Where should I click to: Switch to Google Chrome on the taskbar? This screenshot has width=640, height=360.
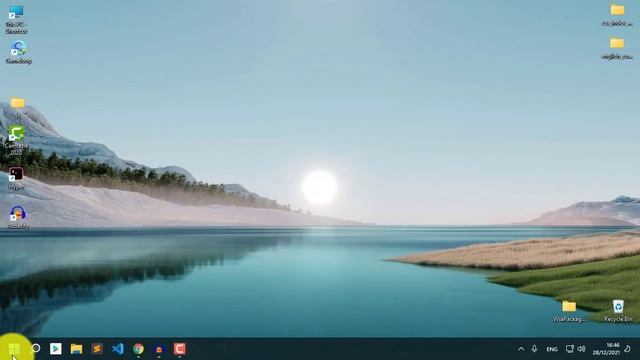coord(138,349)
